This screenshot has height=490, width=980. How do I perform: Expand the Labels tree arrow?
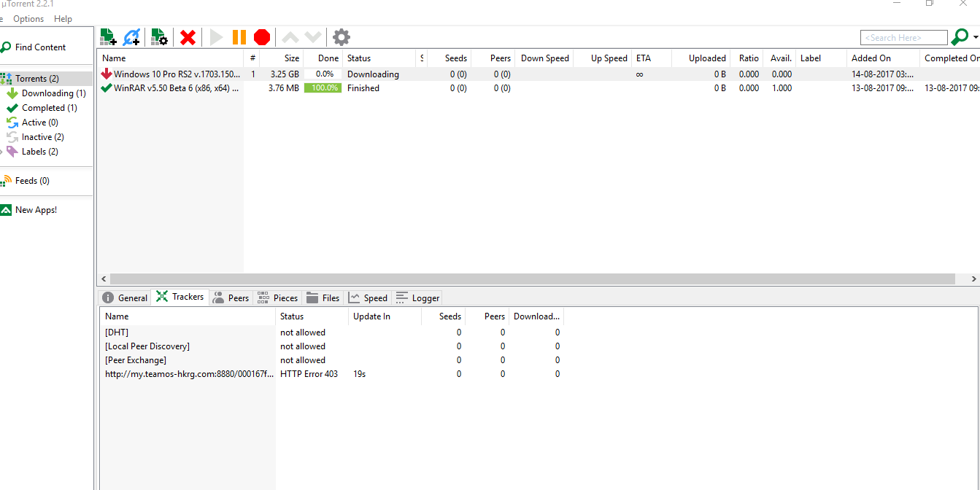(x=1, y=152)
